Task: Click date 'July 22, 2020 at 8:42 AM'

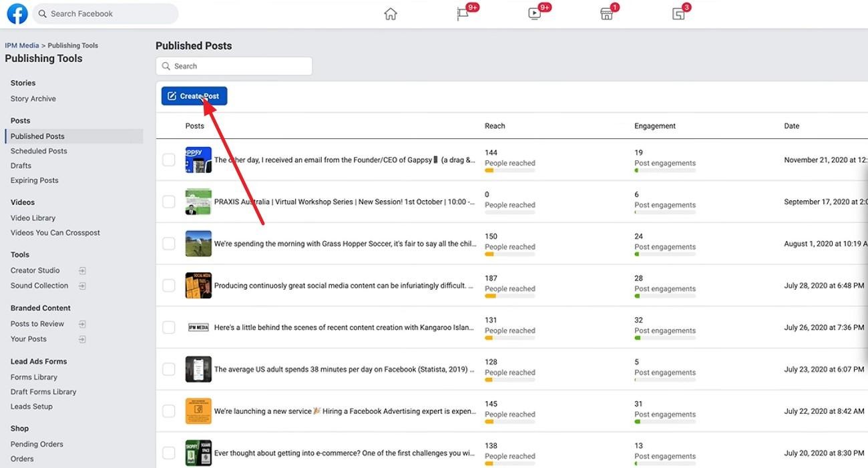Action: click(824, 411)
